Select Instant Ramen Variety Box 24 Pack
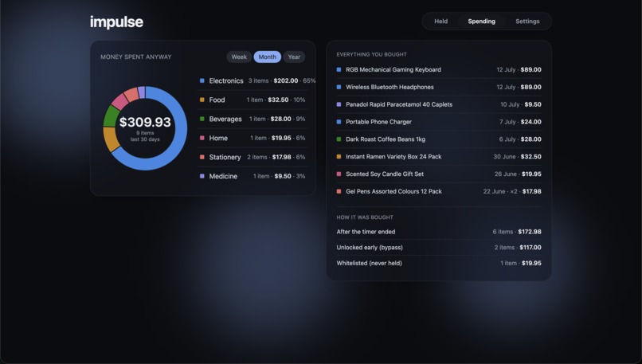 click(439, 157)
